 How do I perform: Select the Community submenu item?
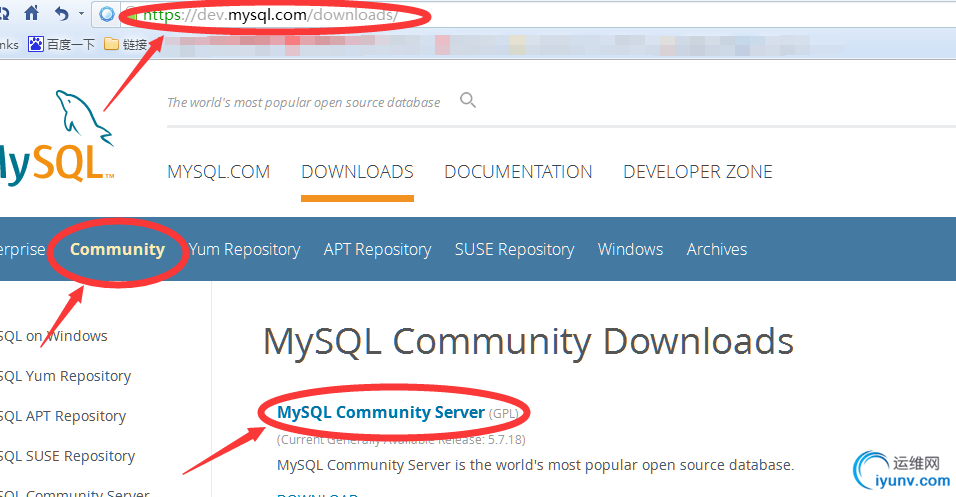click(117, 249)
